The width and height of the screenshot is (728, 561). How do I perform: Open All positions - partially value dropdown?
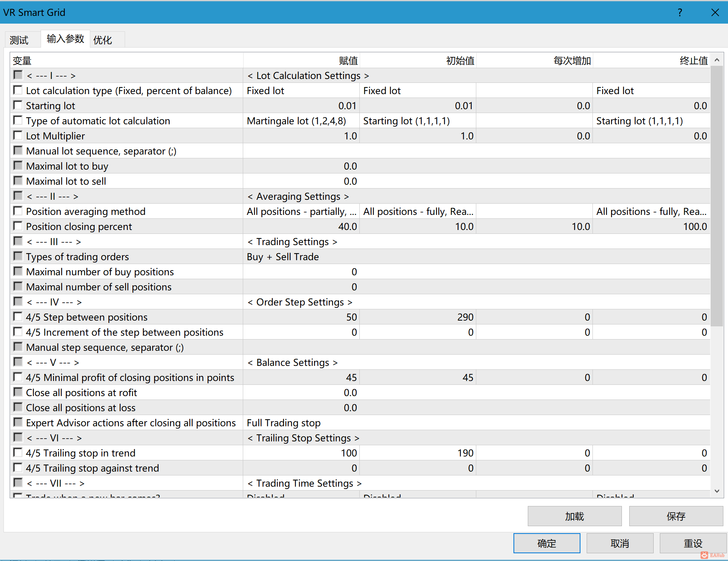(301, 211)
